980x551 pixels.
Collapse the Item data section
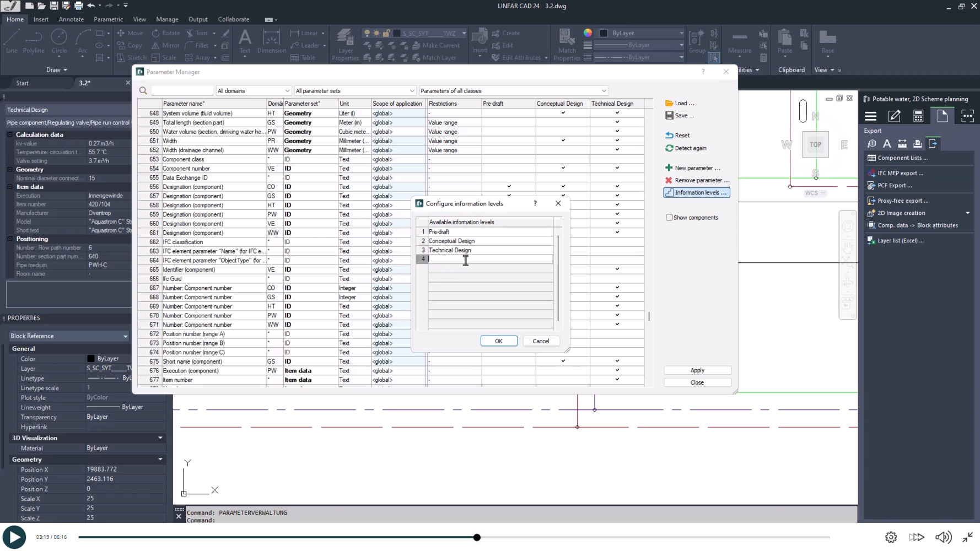(x=10, y=187)
